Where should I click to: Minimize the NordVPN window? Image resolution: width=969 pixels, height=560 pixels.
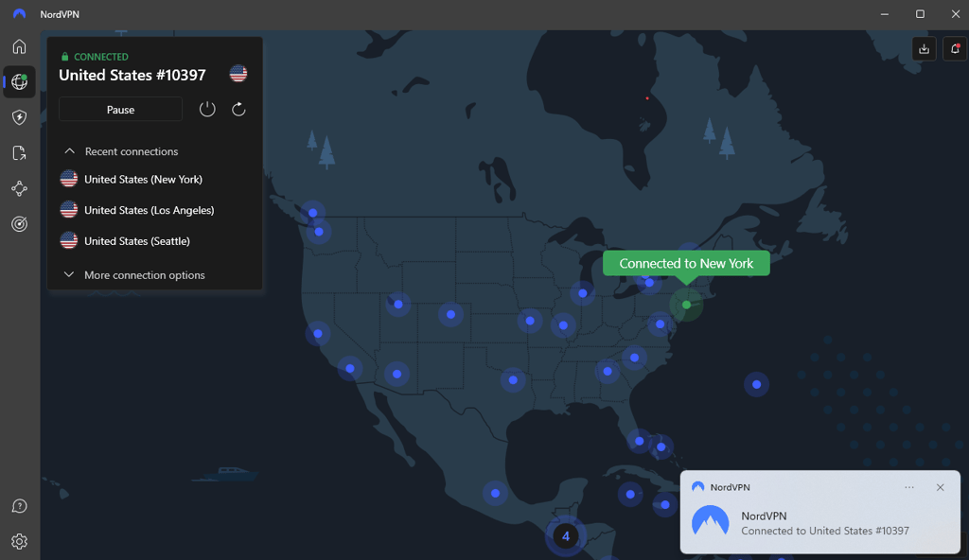[885, 13]
